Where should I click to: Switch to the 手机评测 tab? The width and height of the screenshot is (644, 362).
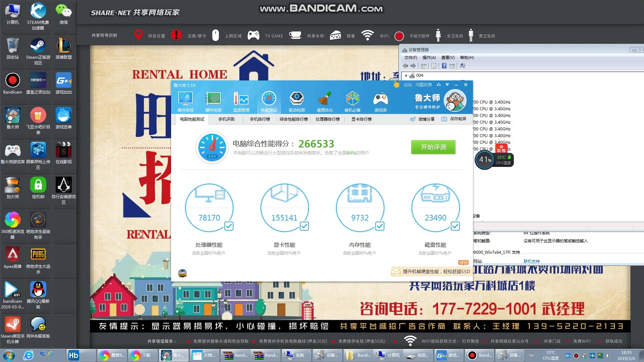click(x=226, y=119)
